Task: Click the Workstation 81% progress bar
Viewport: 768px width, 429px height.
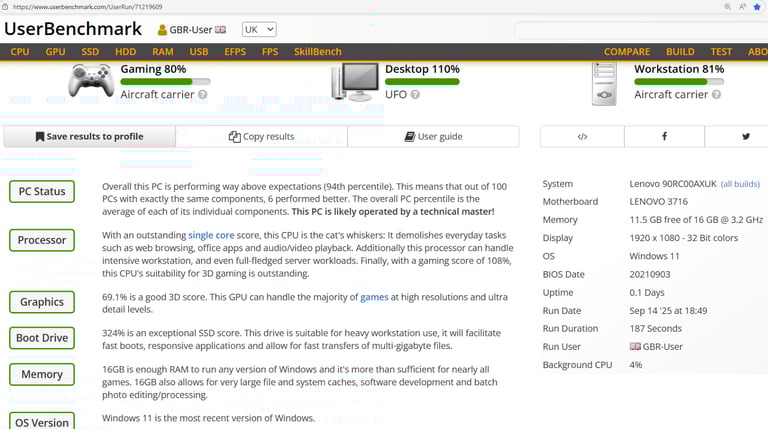Action: (x=679, y=82)
